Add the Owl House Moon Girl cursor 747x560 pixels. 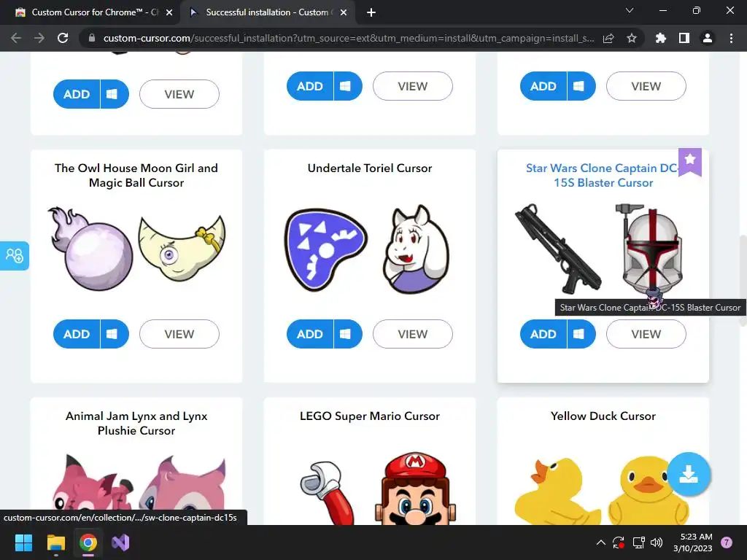coord(77,334)
